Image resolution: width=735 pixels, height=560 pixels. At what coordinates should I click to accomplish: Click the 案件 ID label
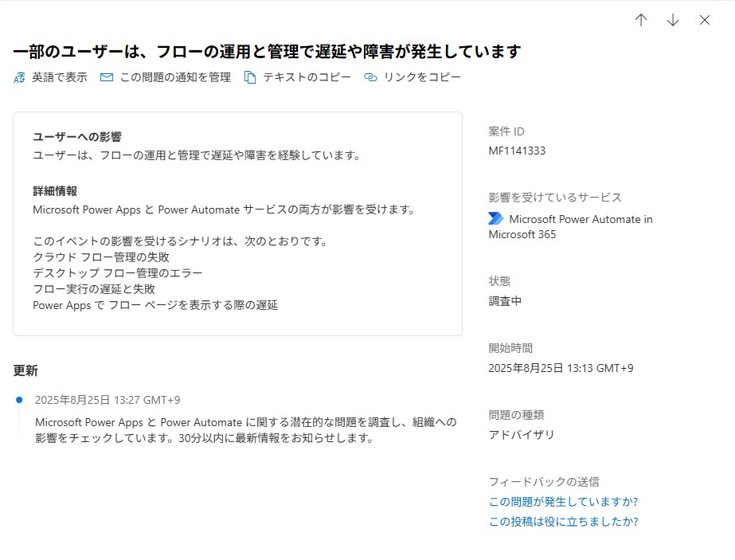(x=506, y=131)
